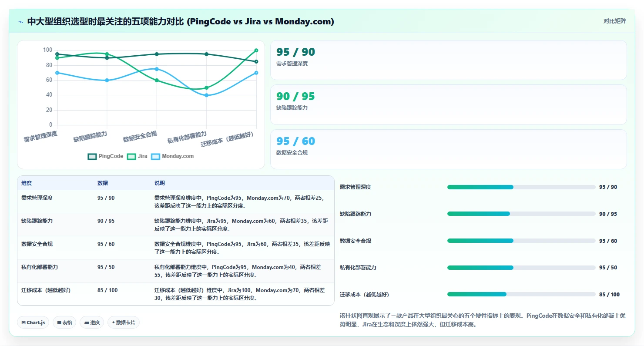Click the header title about PingCode vs Jira
The width and height of the screenshot is (644, 346).
coord(181,22)
